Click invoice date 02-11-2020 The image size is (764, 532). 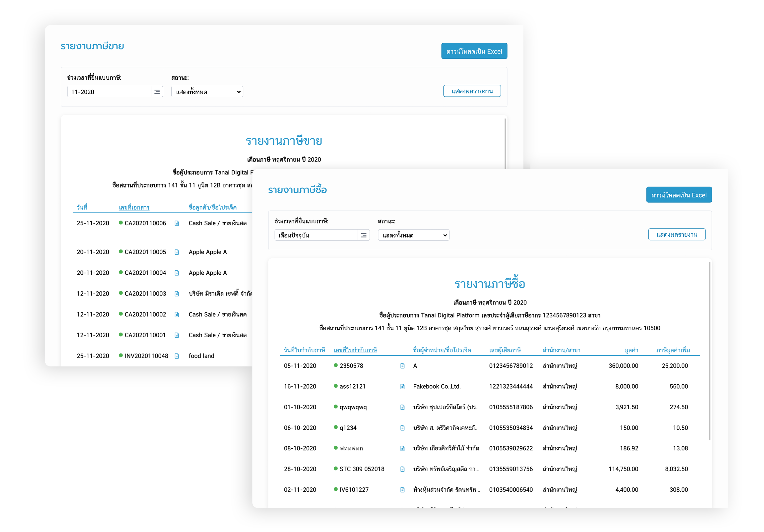[x=300, y=490]
